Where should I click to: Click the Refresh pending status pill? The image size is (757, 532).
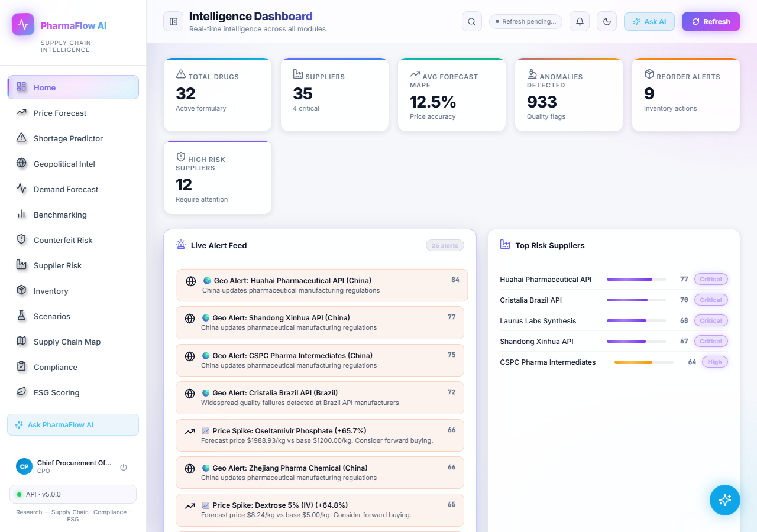coord(526,21)
